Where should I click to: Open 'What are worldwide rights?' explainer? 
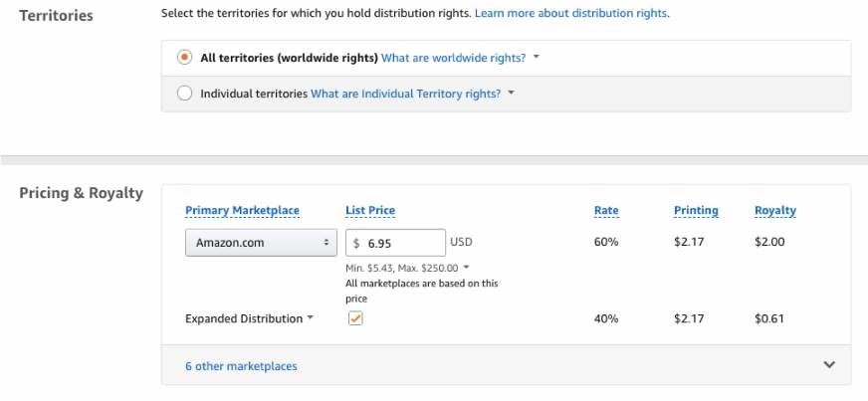(454, 58)
